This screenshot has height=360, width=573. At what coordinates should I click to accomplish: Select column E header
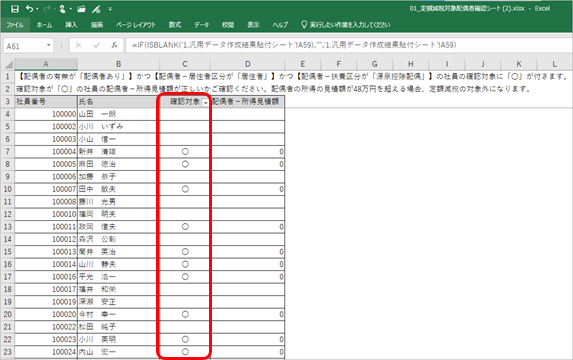click(x=303, y=64)
